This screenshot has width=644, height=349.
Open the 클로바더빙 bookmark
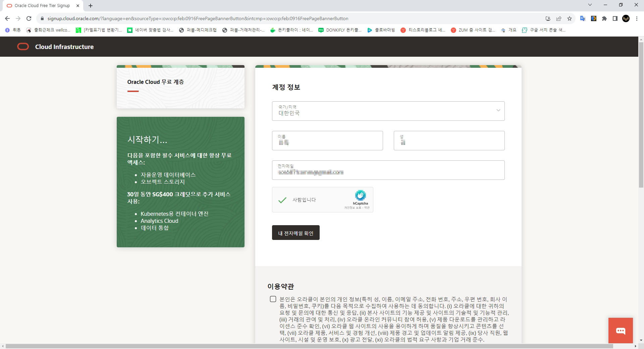pyautogui.click(x=381, y=30)
